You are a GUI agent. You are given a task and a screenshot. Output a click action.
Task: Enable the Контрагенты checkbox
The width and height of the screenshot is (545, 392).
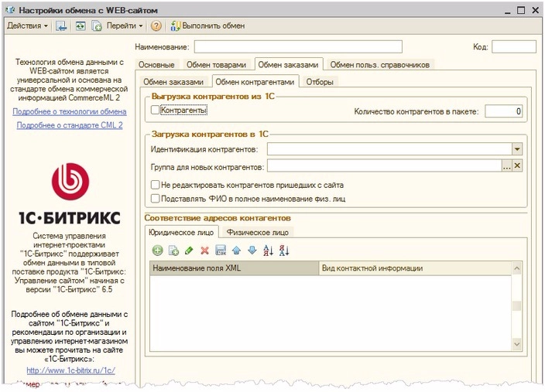coord(155,110)
